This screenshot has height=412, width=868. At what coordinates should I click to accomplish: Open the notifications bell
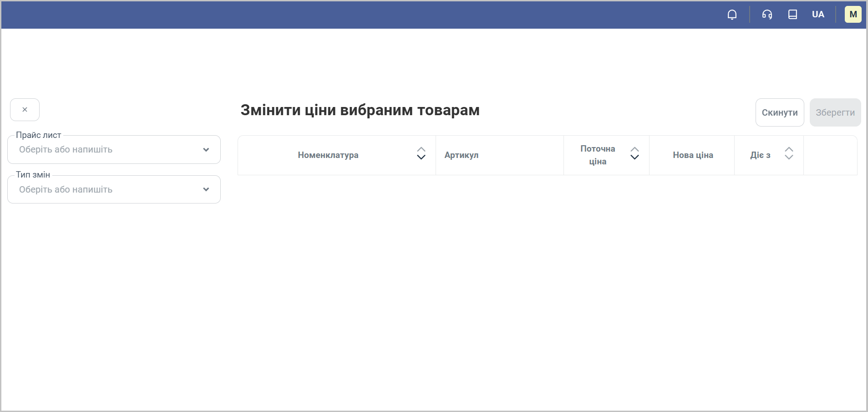732,15
